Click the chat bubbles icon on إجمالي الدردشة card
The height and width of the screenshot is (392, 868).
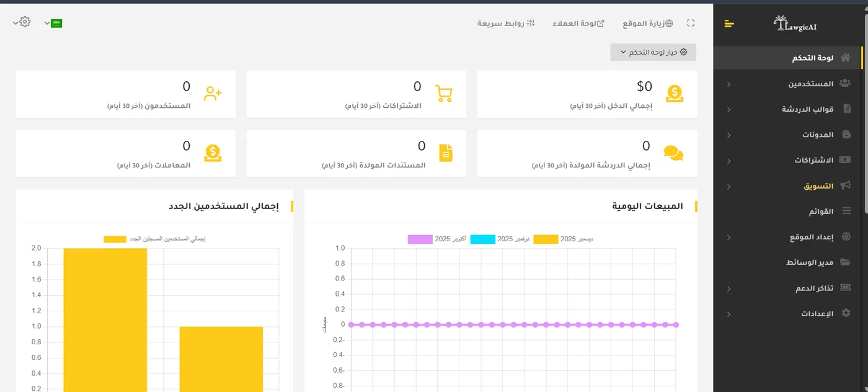pos(674,153)
